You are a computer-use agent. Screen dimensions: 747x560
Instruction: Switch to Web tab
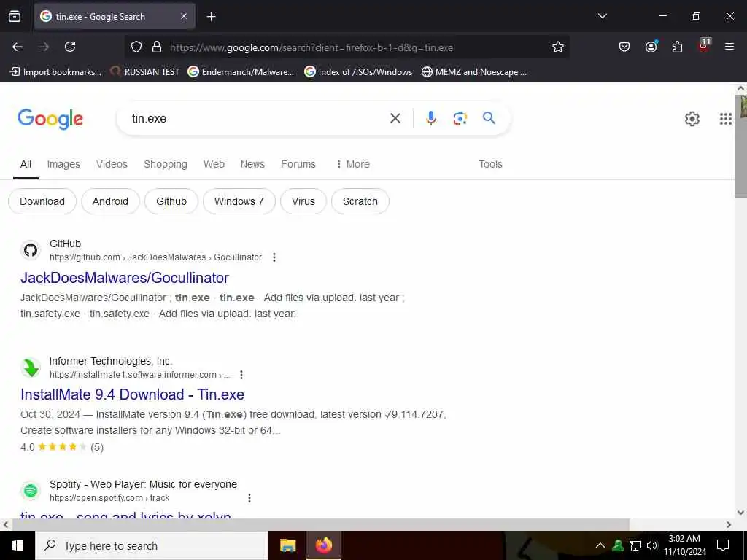[x=214, y=164]
